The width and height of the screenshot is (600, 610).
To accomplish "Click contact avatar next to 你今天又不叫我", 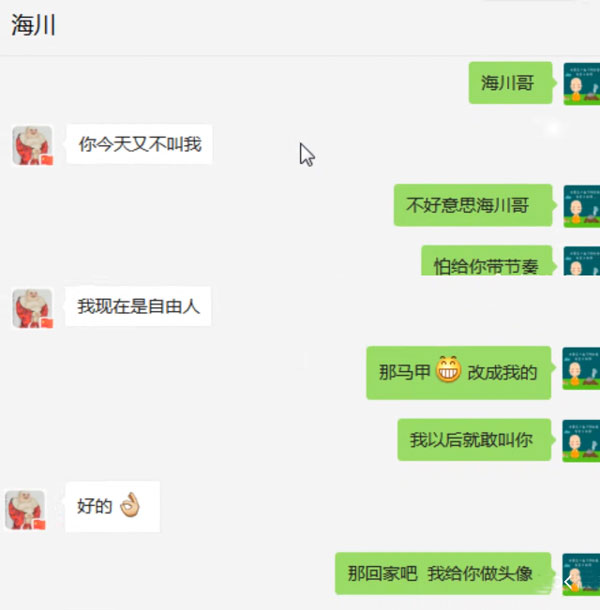I will click(32, 145).
